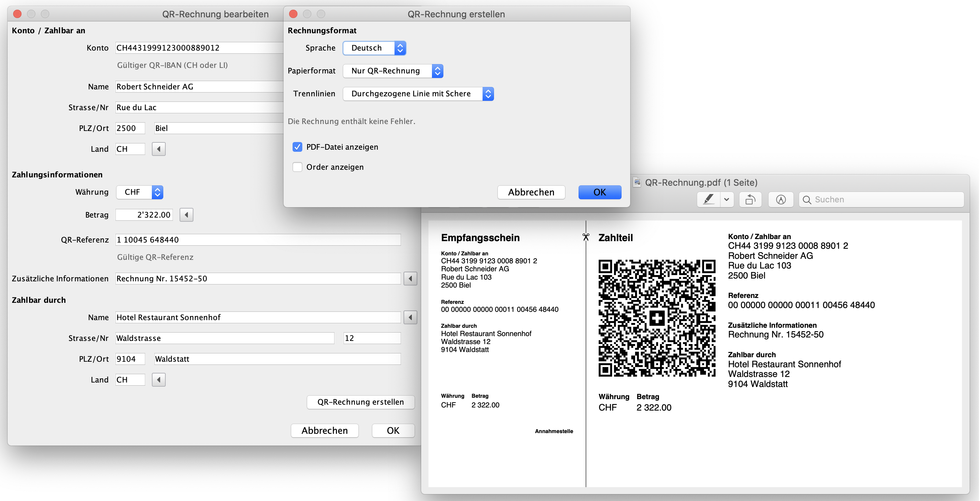
Task: Click the debtor Ort field Waldstatt
Action: coord(277,359)
